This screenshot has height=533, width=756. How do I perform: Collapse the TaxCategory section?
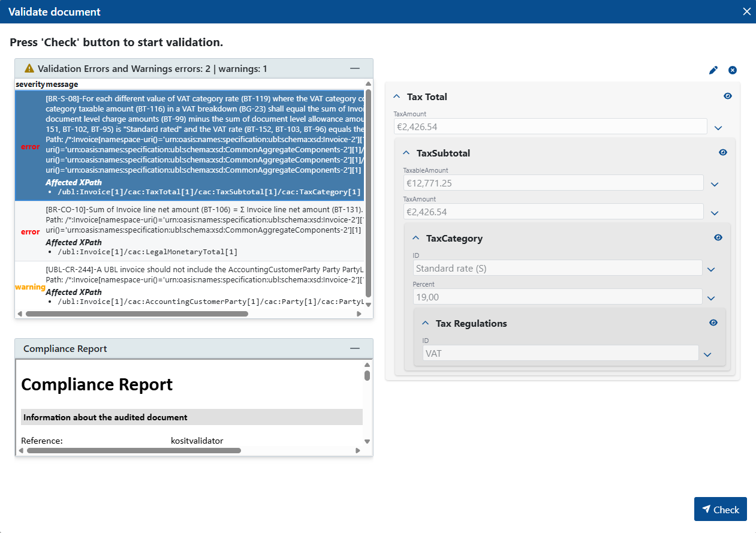tap(415, 238)
